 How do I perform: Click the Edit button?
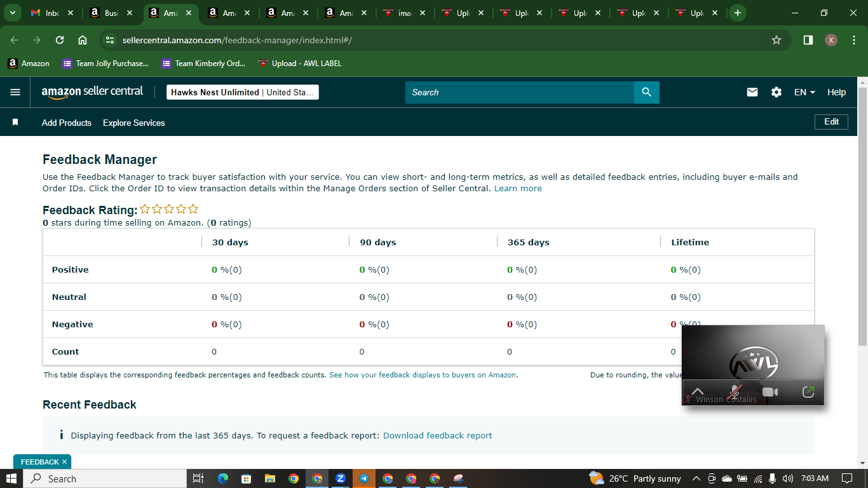(831, 121)
